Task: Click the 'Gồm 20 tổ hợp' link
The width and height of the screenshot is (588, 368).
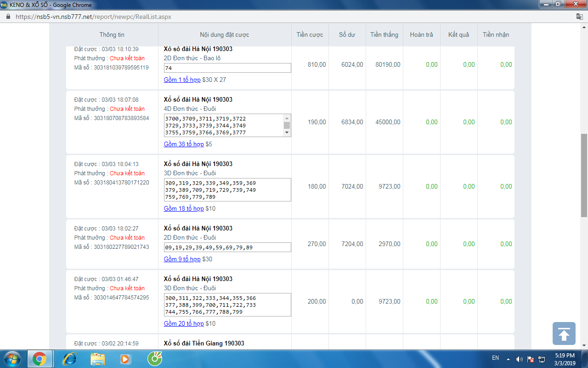Action: pyautogui.click(x=183, y=323)
